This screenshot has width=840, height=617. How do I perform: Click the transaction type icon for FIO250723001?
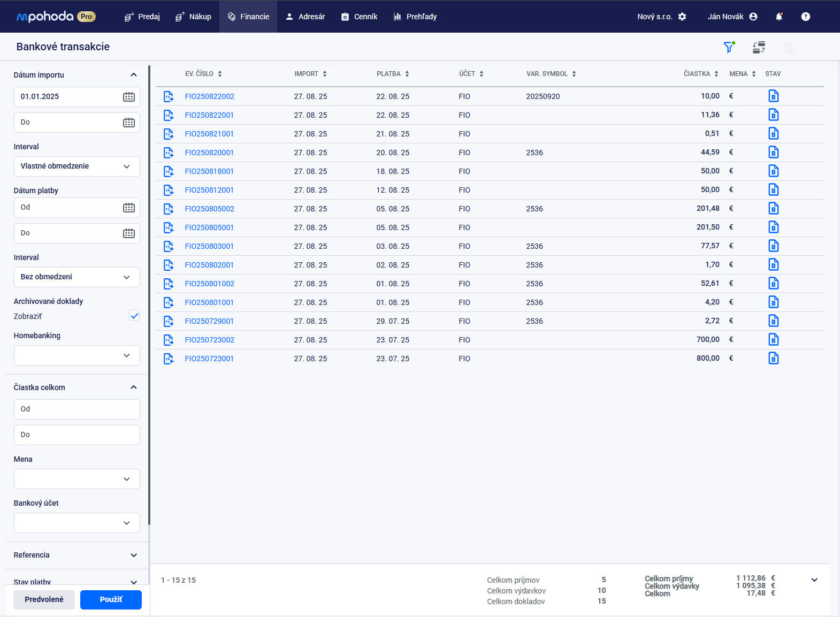click(169, 359)
